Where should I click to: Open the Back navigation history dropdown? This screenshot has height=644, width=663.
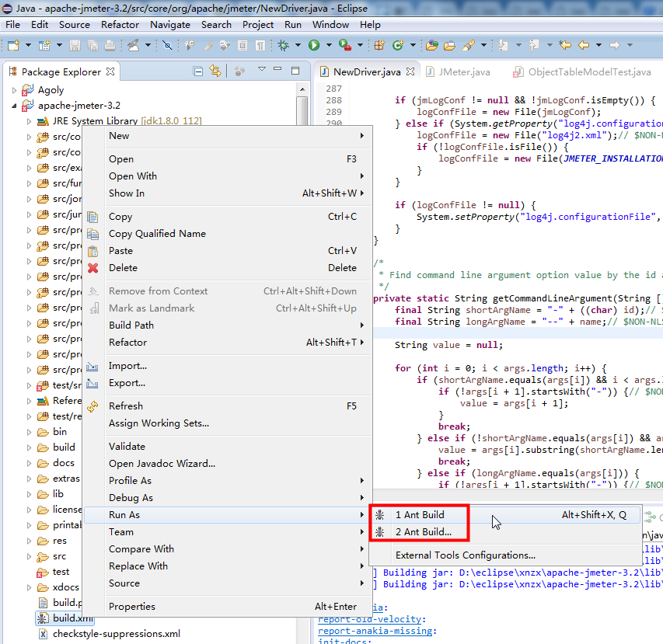tap(598, 45)
